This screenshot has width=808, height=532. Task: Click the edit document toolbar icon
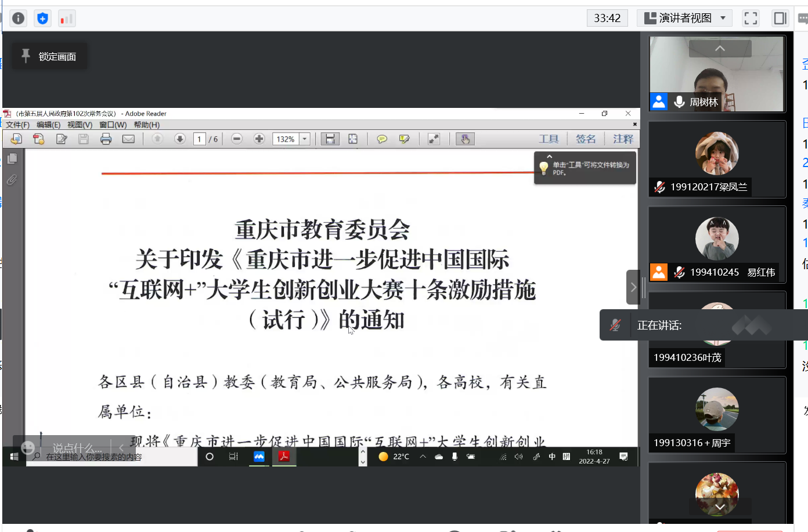click(x=62, y=139)
